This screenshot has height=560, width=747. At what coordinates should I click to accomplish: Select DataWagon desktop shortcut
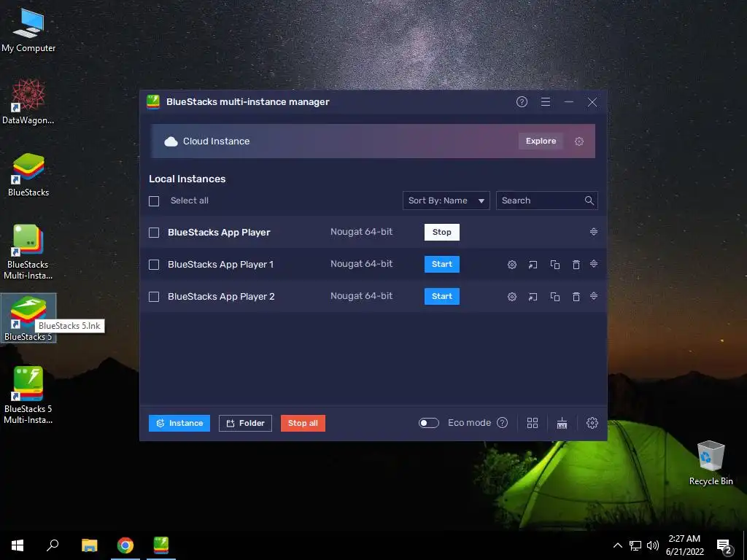click(x=28, y=102)
